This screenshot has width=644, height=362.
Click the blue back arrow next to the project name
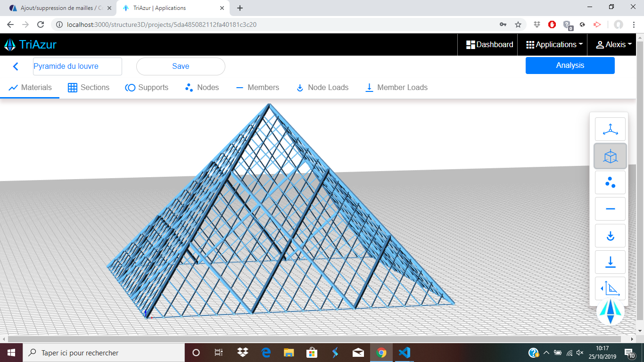(16, 66)
